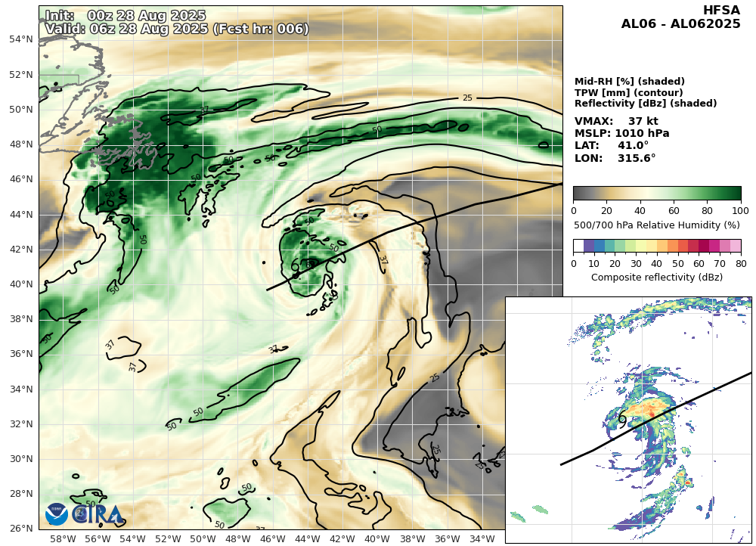Click the 44°W longitude label
756x546 pixels.
click(307, 538)
